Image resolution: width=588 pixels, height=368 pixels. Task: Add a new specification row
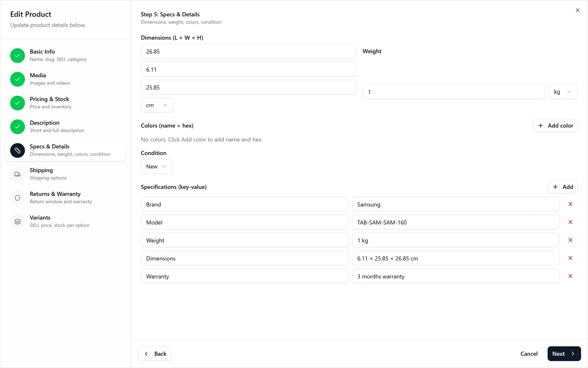563,187
